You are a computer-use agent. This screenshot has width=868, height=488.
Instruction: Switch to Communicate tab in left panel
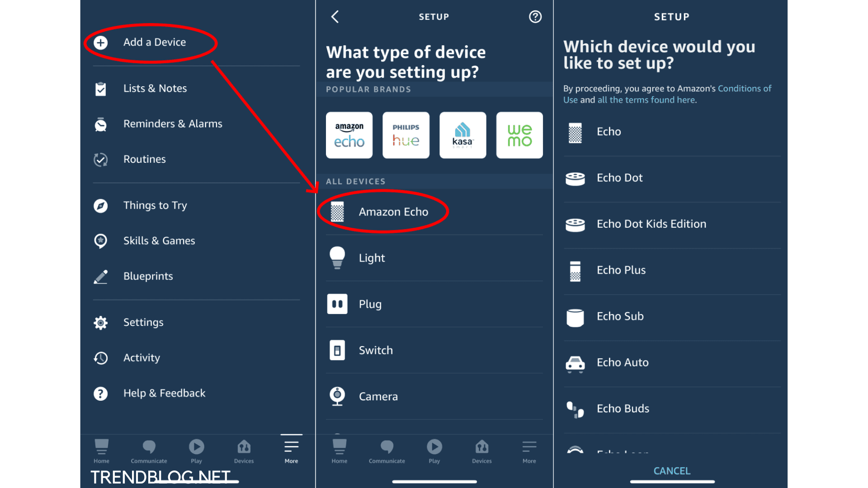tap(149, 451)
